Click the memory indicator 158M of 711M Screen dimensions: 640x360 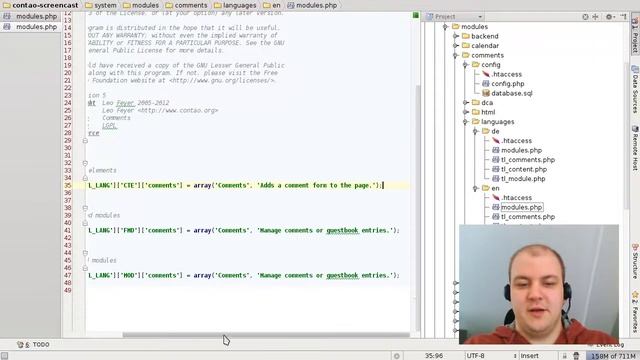613,356
